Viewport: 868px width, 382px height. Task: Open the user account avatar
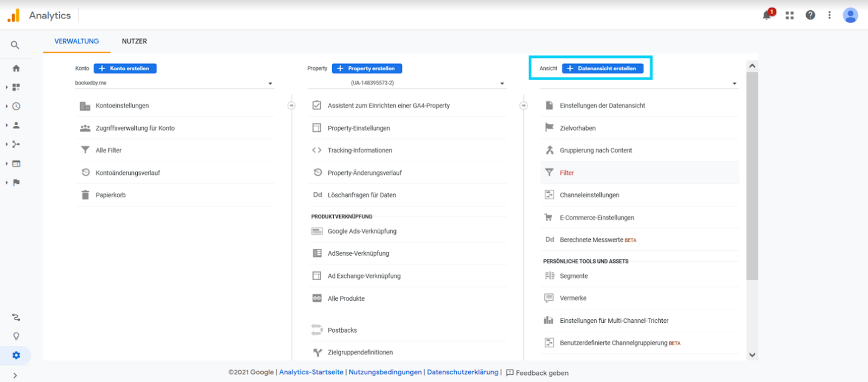tap(850, 15)
